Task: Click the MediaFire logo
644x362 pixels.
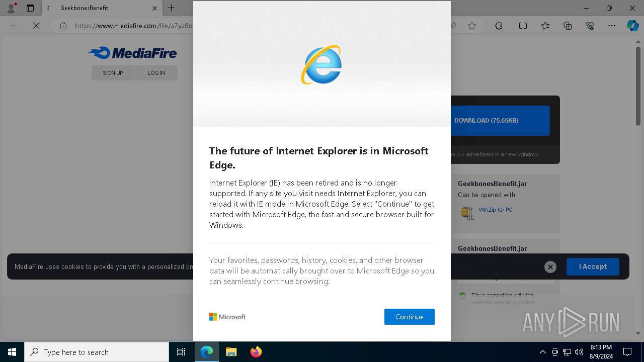Action: pos(132,53)
